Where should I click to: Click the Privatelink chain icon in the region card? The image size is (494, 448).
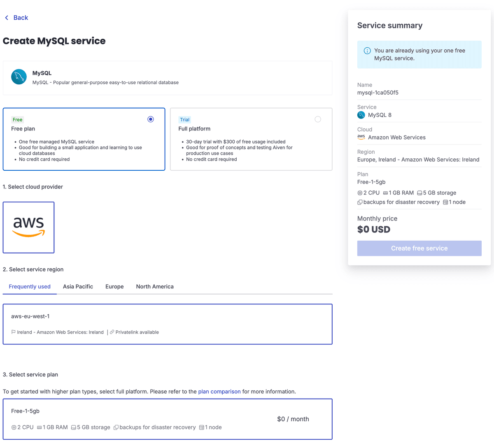pyautogui.click(x=111, y=332)
